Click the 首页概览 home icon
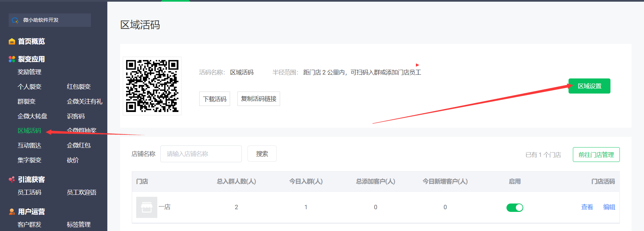Screen dimensions: 644x231 [12, 41]
